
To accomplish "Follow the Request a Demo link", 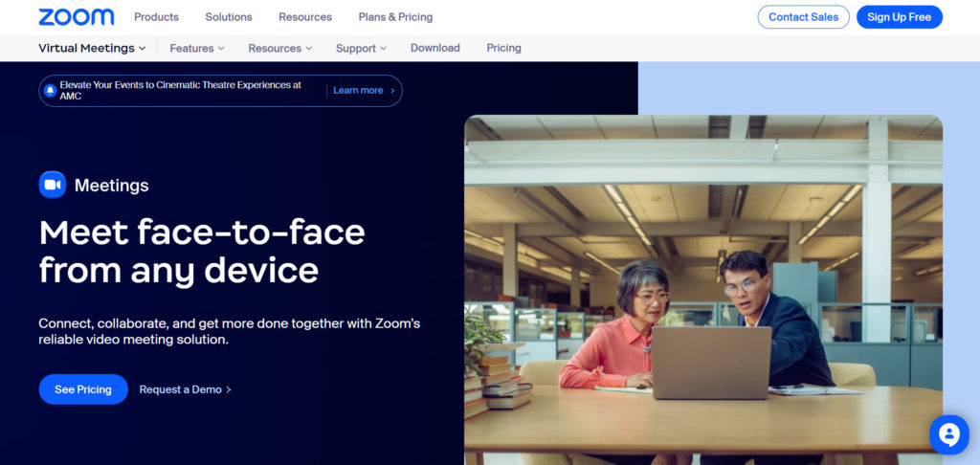I will pos(180,390).
